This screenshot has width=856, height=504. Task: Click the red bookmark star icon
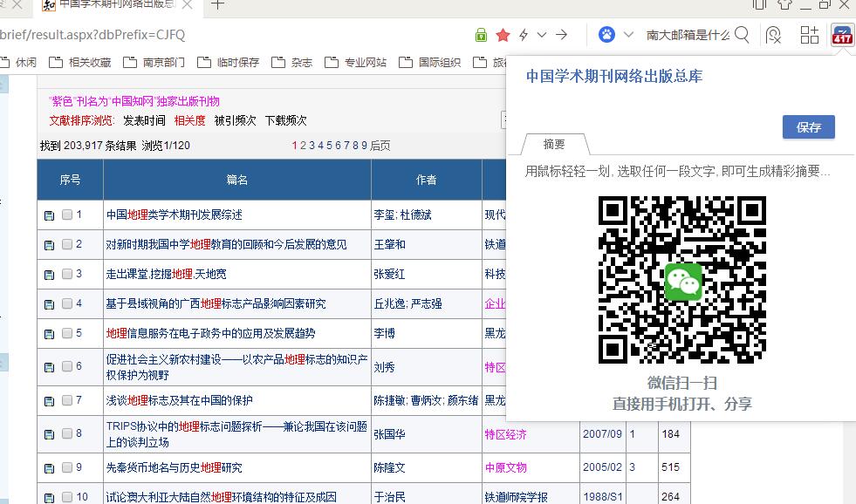coord(503,36)
